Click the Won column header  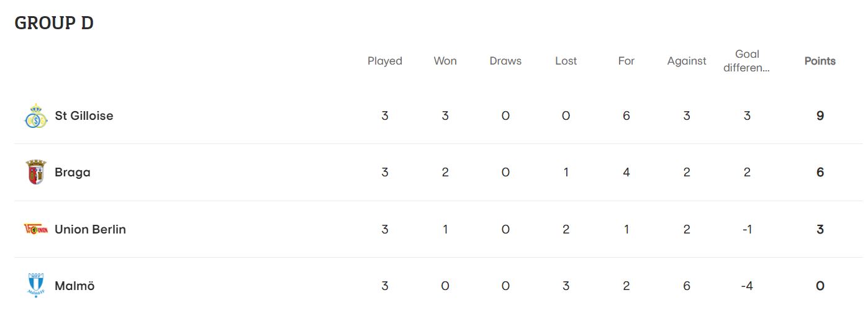coord(445,61)
